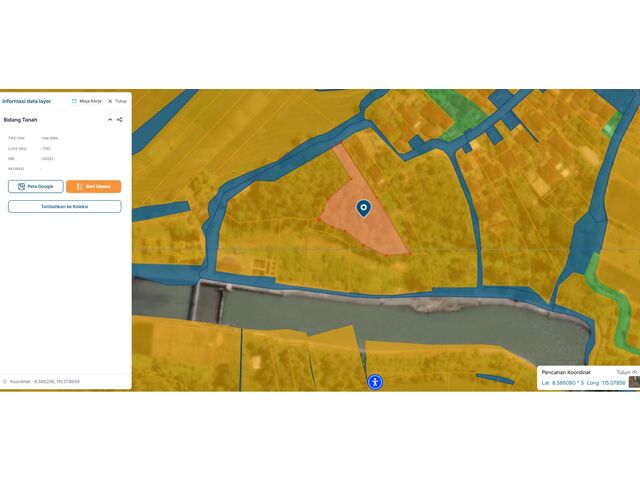Click Tambahkan ke Koleksi button
Viewport: 640px width, 480px height.
(64, 207)
